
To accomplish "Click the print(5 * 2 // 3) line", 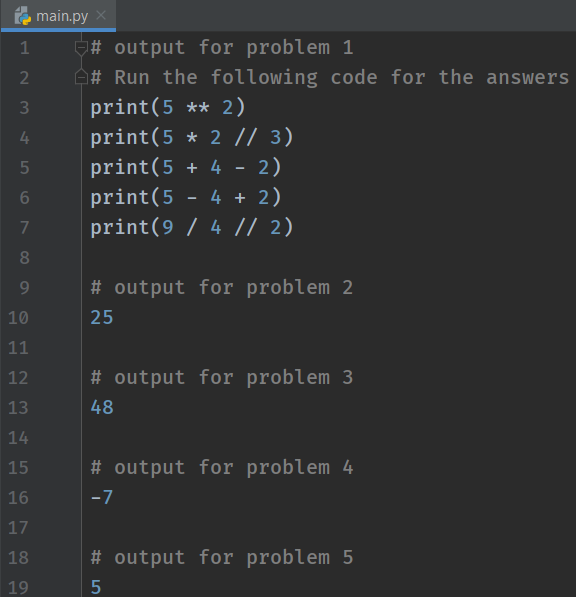I will coord(192,137).
